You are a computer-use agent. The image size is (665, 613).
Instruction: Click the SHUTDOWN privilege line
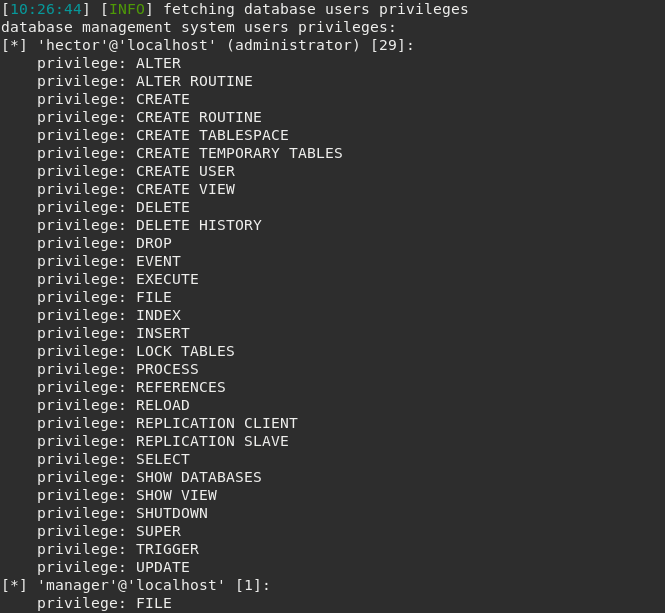122,513
